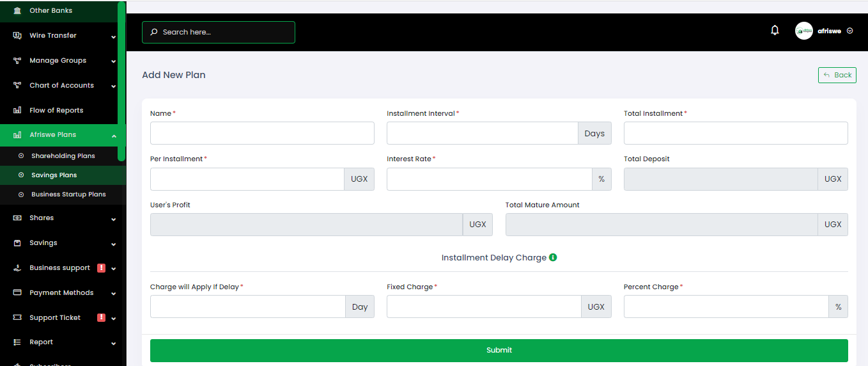The height and width of the screenshot is (366, 868).
Task: Click the Support Ticket red alert badge
Action: pos(101,318)
